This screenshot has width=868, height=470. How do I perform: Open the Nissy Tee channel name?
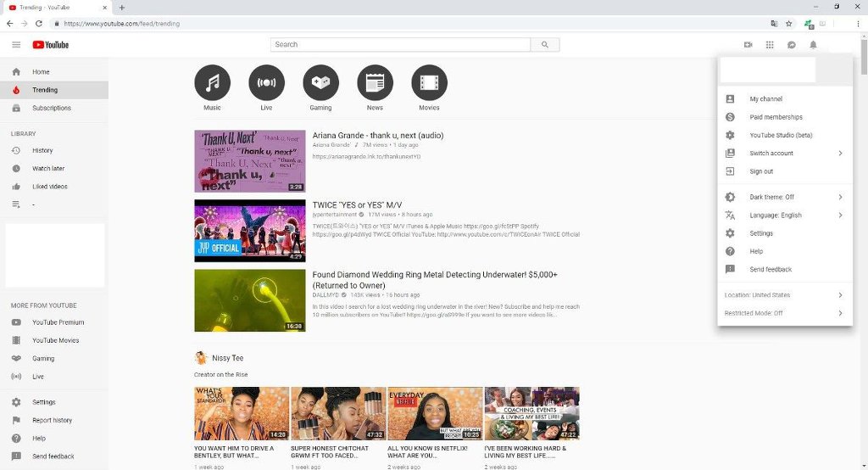(227, 358)
